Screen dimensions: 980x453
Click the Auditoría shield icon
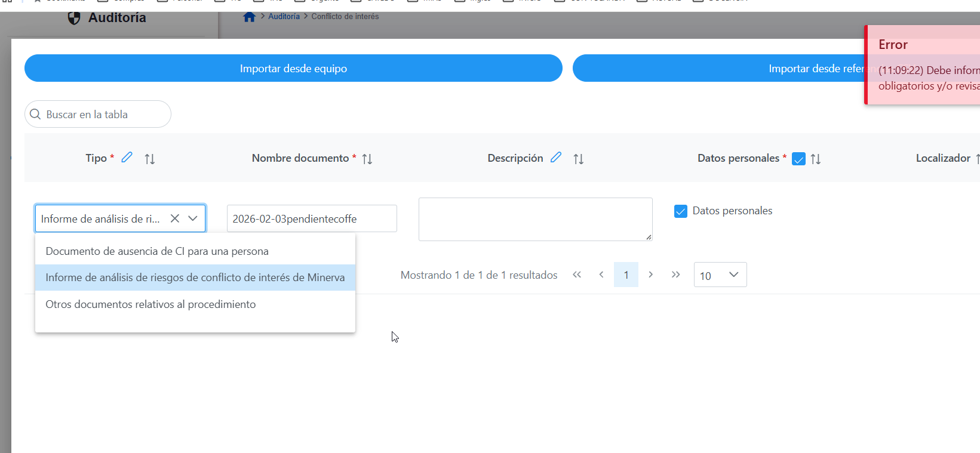[x=74, y=18]
